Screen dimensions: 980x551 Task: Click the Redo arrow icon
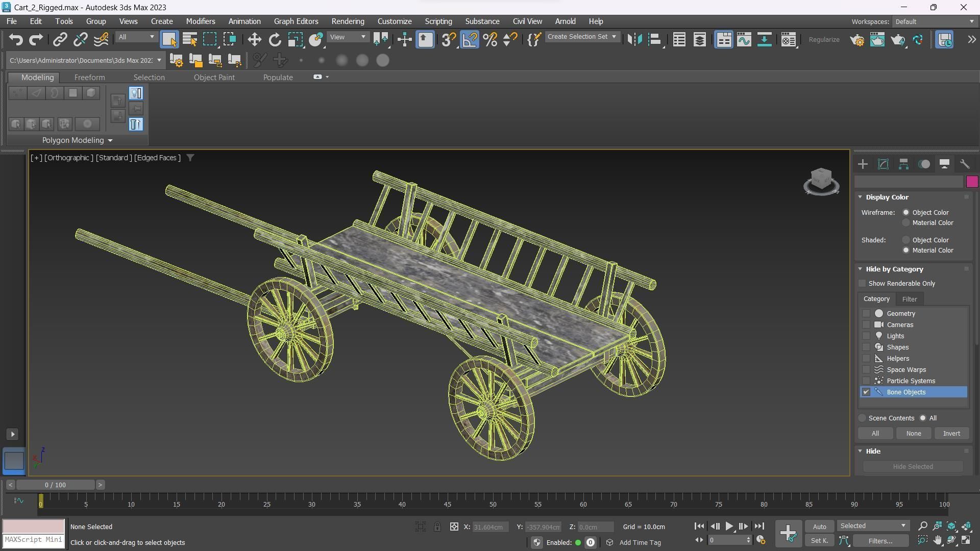coord(36,40)
